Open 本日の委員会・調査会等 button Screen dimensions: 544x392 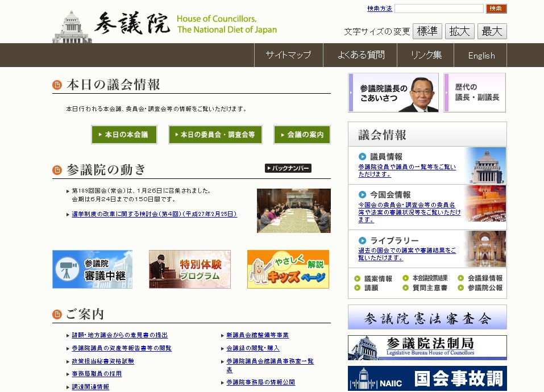215,135
